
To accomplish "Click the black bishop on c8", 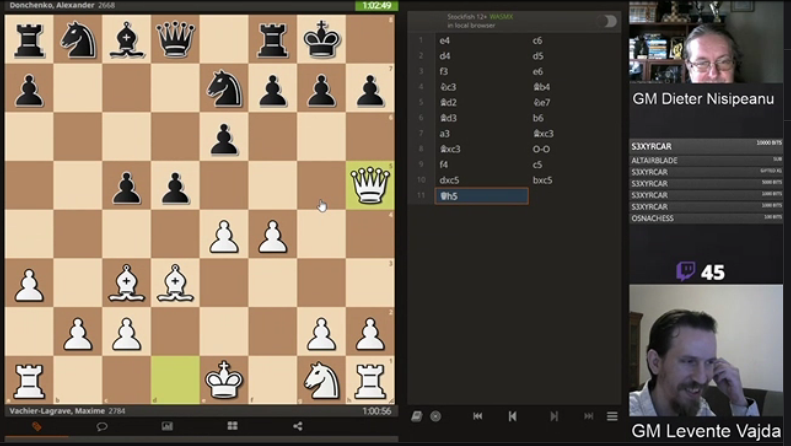I will 126,39.
